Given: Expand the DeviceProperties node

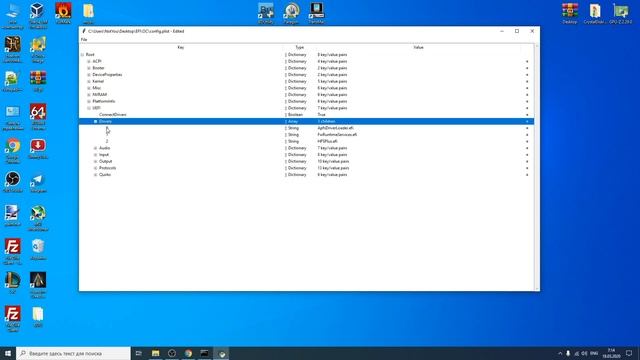Looking at the screenshot, I should coord(89,75).
